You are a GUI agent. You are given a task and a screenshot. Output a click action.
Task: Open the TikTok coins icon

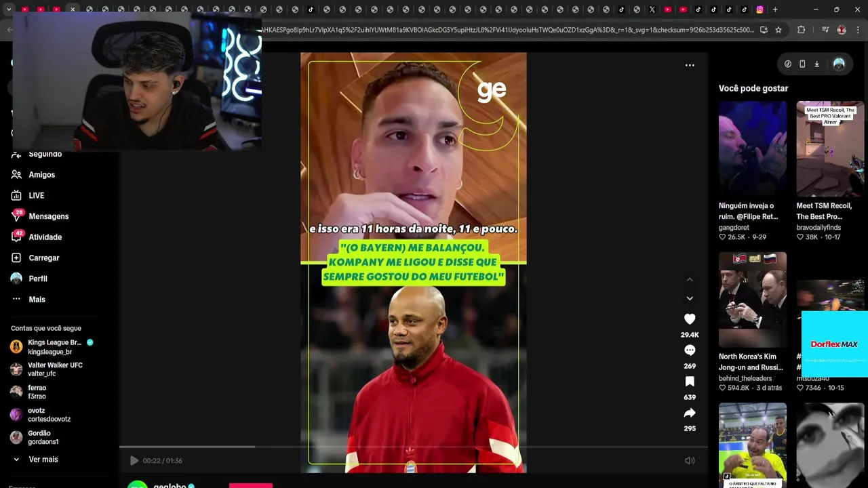[x=788, y=64]
